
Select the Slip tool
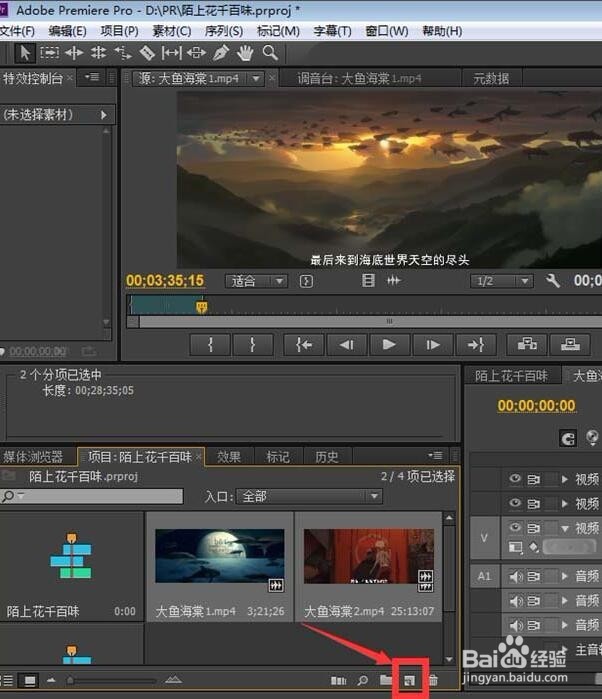[x=172, y=53]
